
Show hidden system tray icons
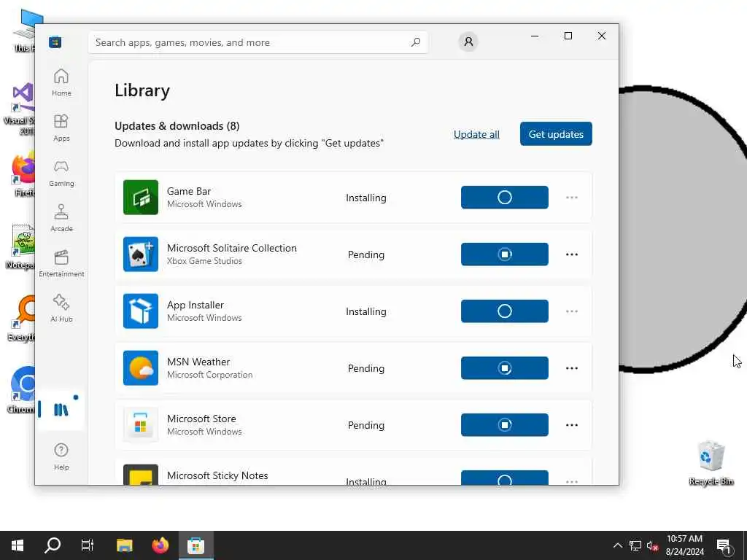click(x=617, y=545)
